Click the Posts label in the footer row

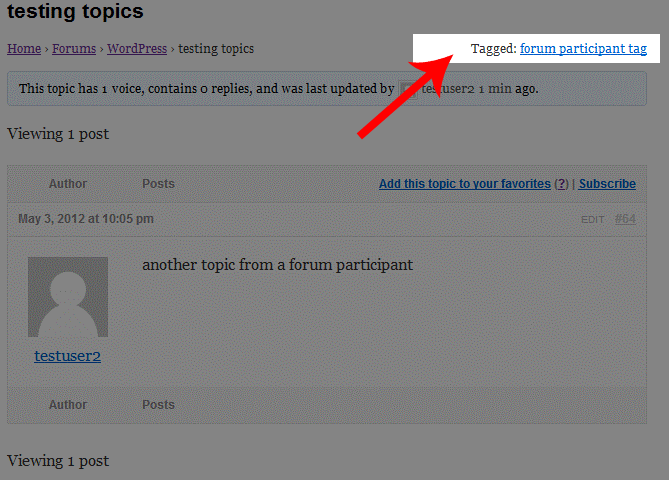pos(158,405)
